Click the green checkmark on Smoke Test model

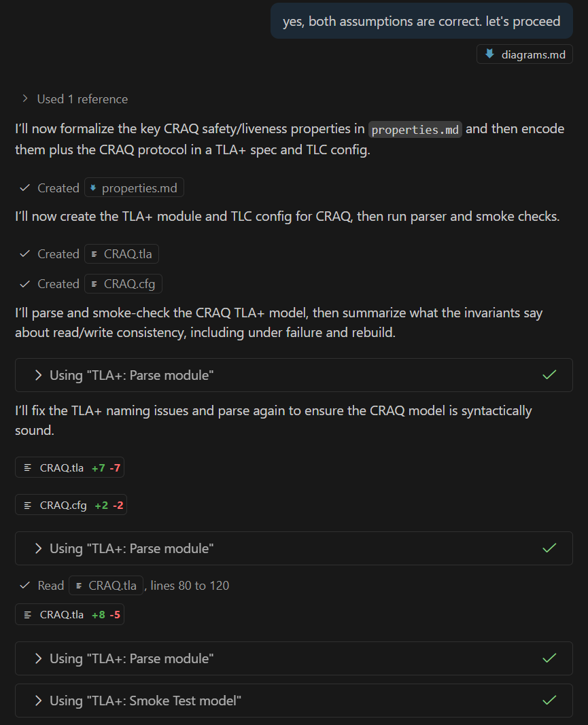tap(549, 701)
